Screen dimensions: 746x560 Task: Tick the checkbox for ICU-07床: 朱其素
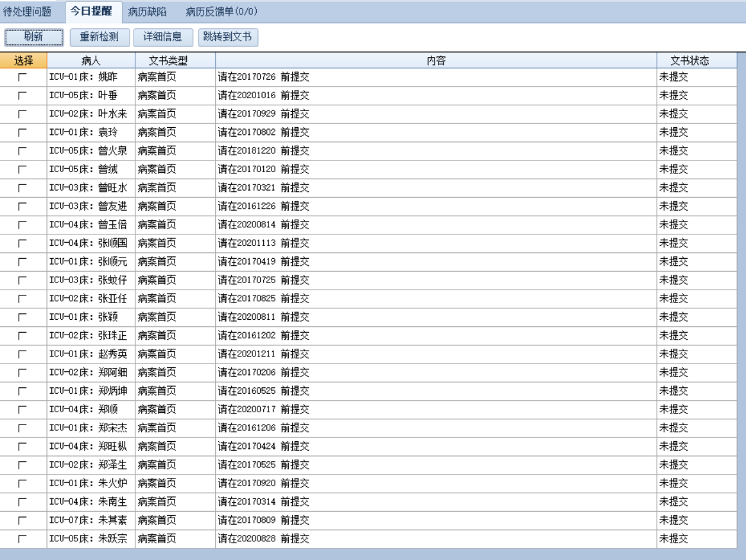[22, 521]
